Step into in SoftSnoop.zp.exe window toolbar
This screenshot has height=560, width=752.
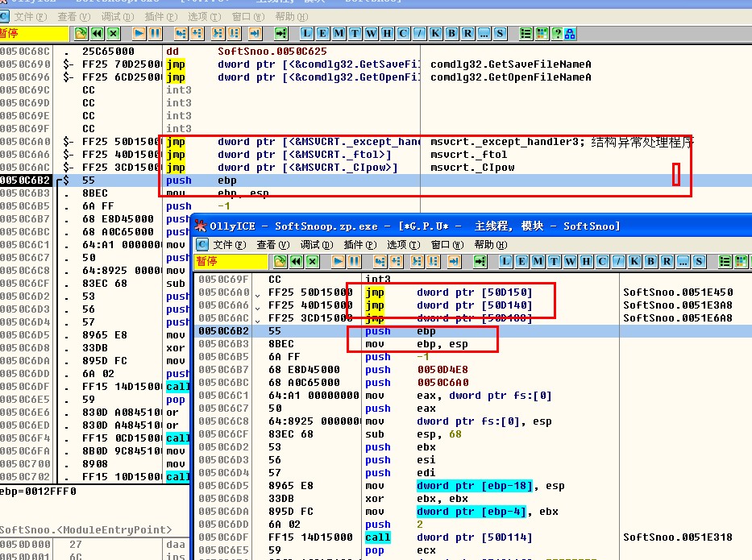(x=380, y=261)
